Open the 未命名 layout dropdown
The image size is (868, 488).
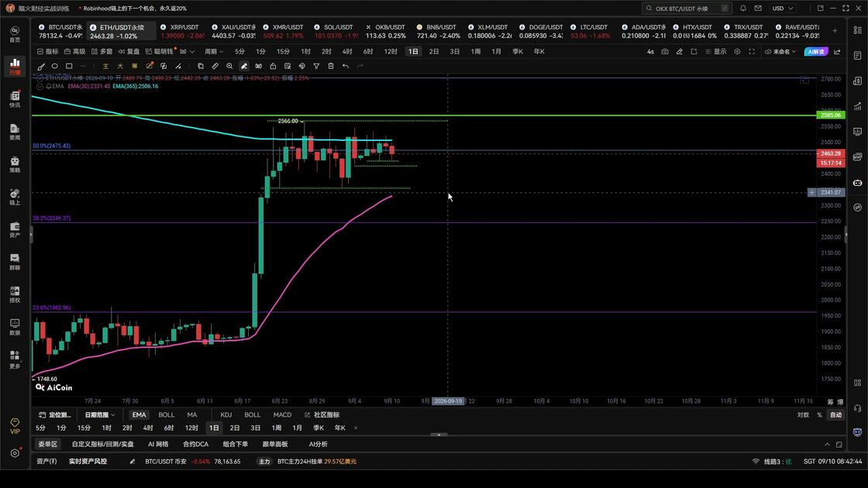click(780, 51)
